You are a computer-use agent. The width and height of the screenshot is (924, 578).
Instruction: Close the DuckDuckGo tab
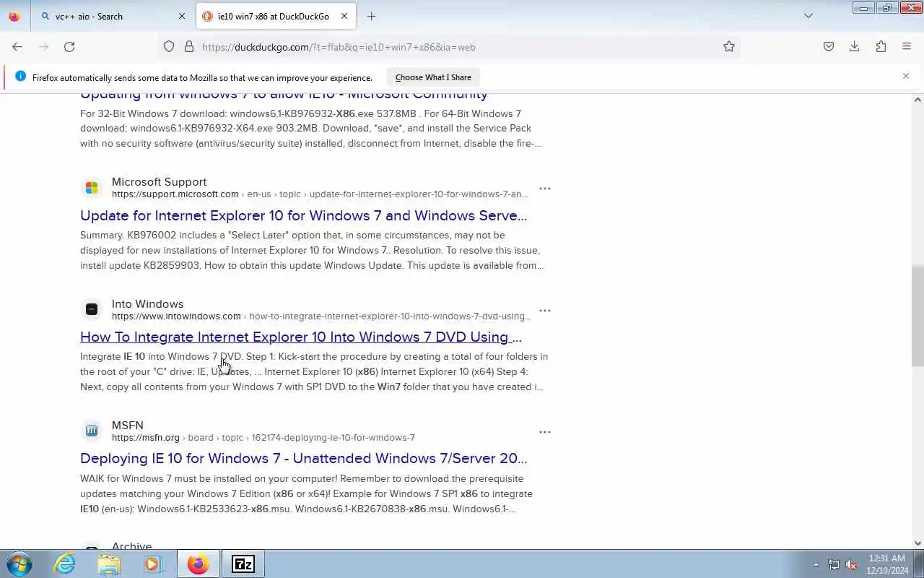point(344,16)
